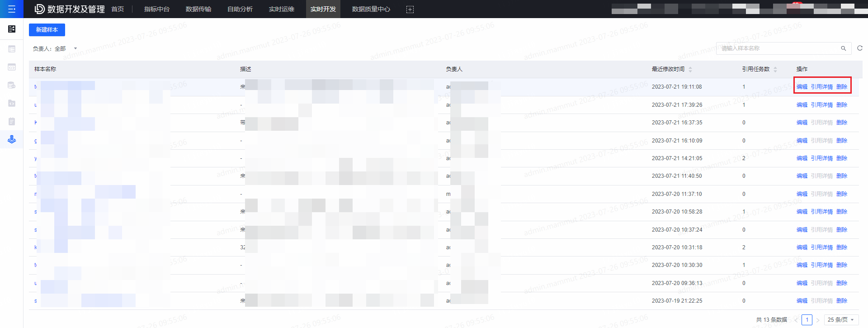Click reference count 2 in 14:21:05 row
Viewport: 868px width, 328px height.
pyautogui.click(x=744, y=158)
